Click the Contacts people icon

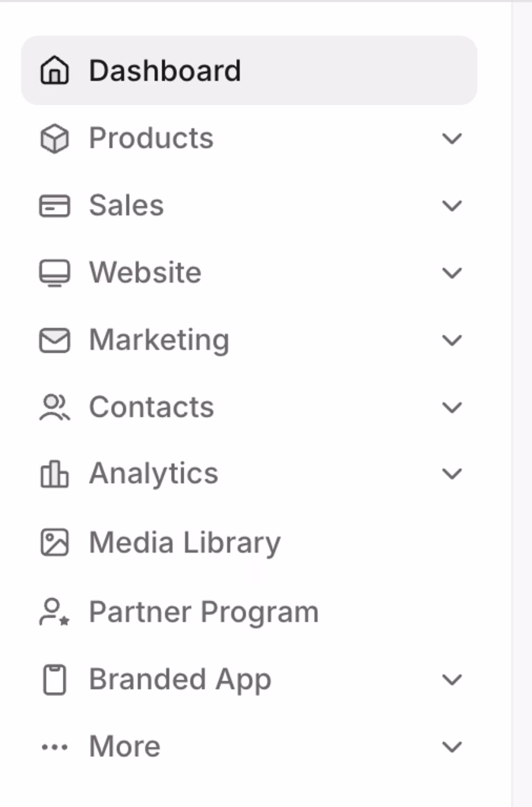pyautogui.click(x=54, y=407)
